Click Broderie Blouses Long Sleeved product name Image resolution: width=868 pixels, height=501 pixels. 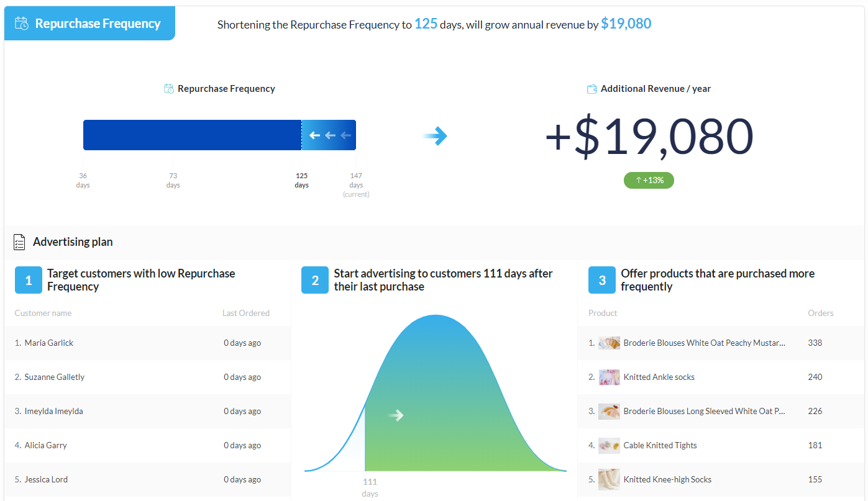(705, 411)
